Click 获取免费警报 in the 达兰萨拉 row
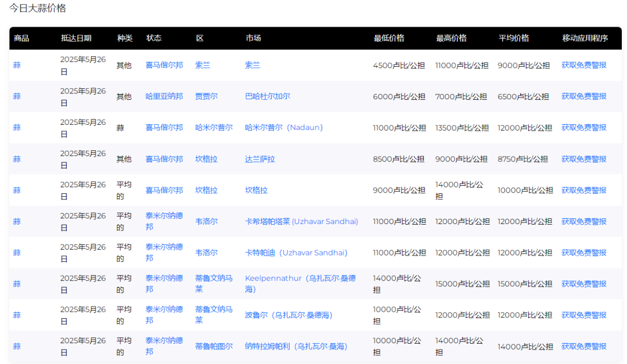This screenshot has width=627, height=364. pyautogui.click(x=584, y=159)
